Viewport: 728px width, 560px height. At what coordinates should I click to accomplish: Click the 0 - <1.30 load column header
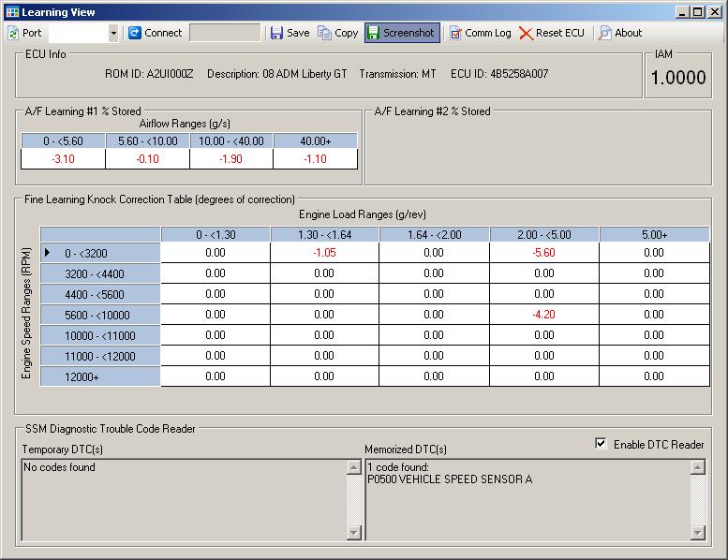tap(215, 235)
